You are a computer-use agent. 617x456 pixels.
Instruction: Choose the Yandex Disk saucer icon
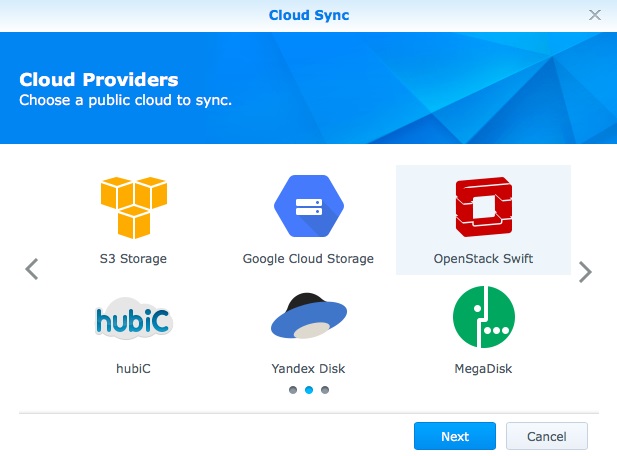click(x=309, y=316)
